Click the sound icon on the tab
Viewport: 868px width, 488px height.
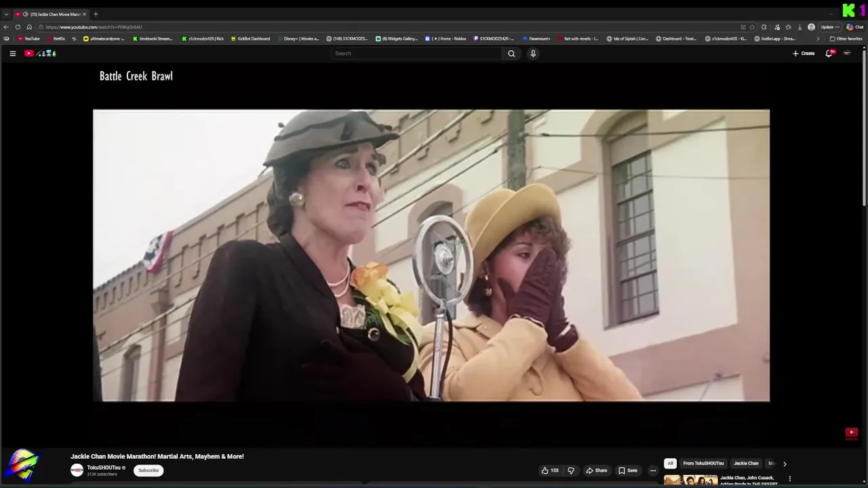pos(26,14)
